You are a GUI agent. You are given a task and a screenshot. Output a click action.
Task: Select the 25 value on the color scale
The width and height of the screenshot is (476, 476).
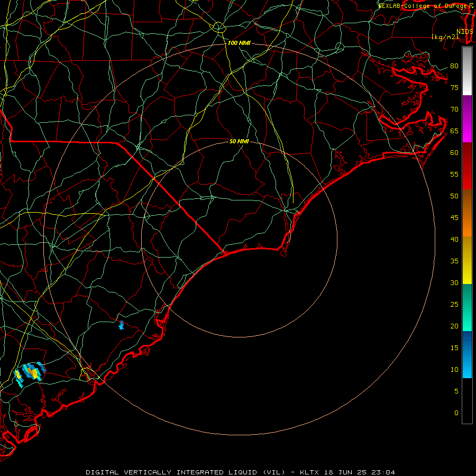(454, 305)
